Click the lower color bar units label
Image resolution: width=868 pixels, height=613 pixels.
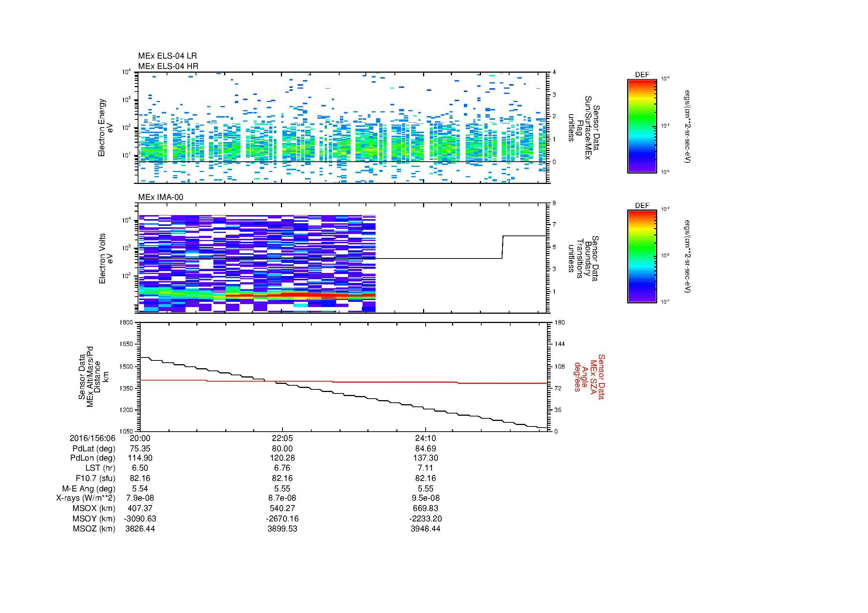coord(687,257)
